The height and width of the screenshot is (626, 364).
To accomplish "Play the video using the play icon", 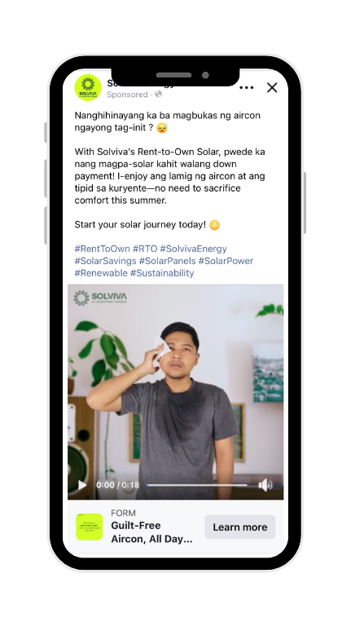I will click(x=82, y=485).
